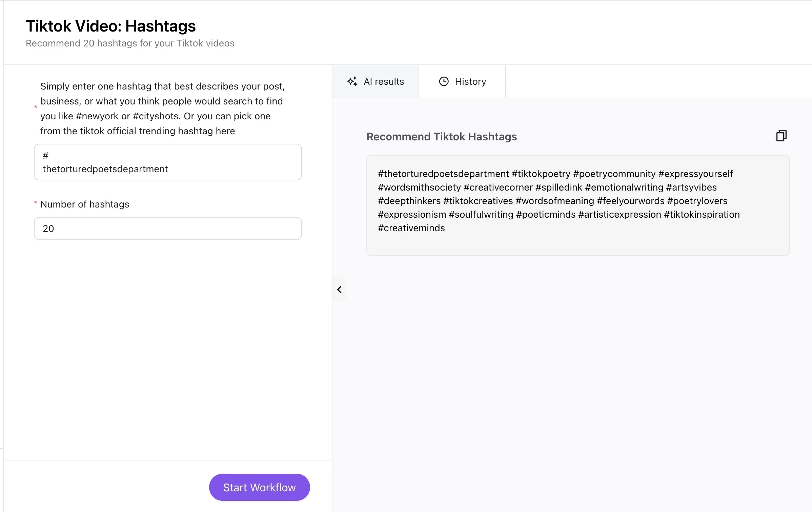Click the # prefix symbol in the hashtag field
Viewport: 812px width, 512px height.
tap(46, 156)
